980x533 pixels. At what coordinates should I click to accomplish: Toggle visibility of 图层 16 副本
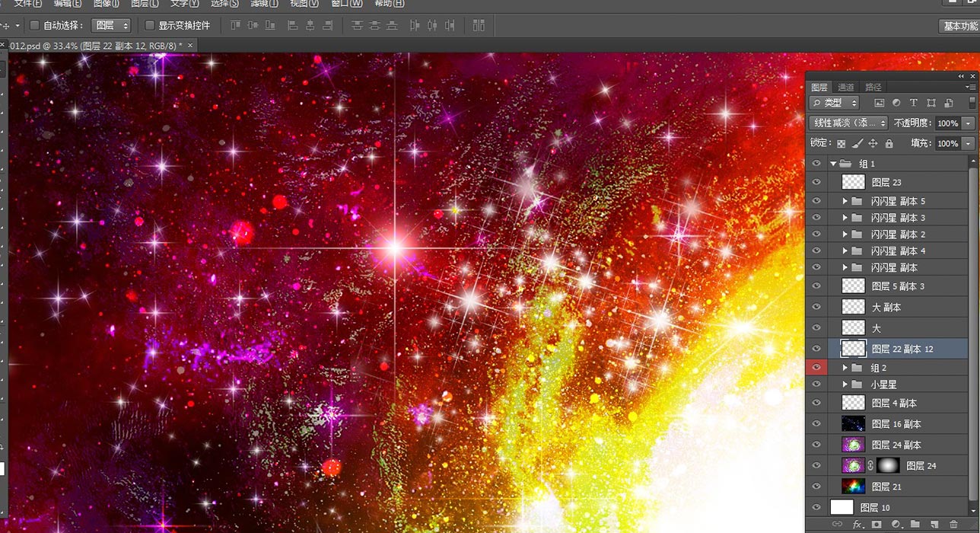tap(816, 424)
